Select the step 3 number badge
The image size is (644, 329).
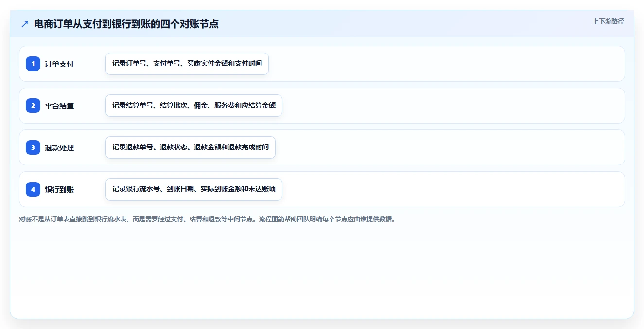tap(33, 147)
